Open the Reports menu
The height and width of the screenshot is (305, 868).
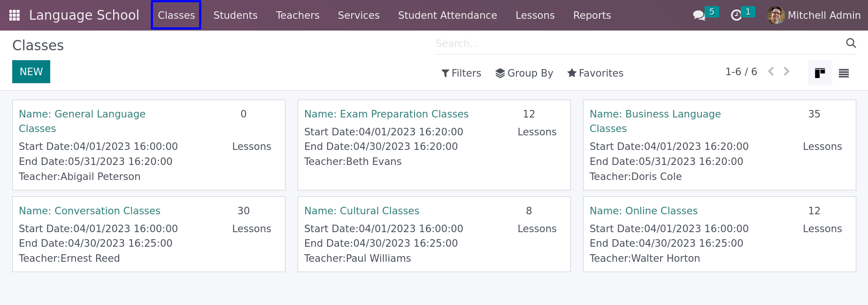591,15
